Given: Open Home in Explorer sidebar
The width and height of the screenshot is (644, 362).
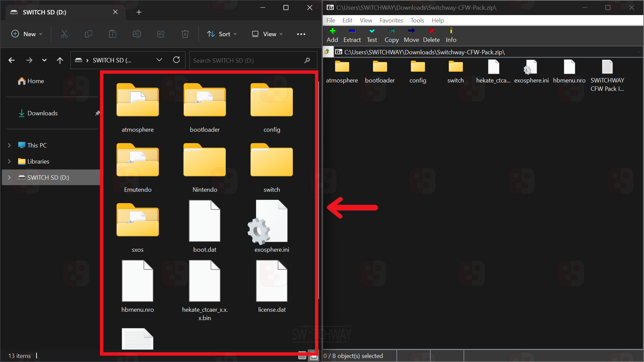Looking at the screenshot, I should click(31, 81).
